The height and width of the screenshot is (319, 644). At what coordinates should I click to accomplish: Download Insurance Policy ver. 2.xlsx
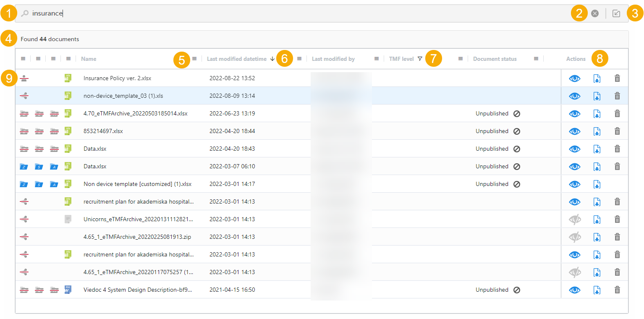point(597,78)
